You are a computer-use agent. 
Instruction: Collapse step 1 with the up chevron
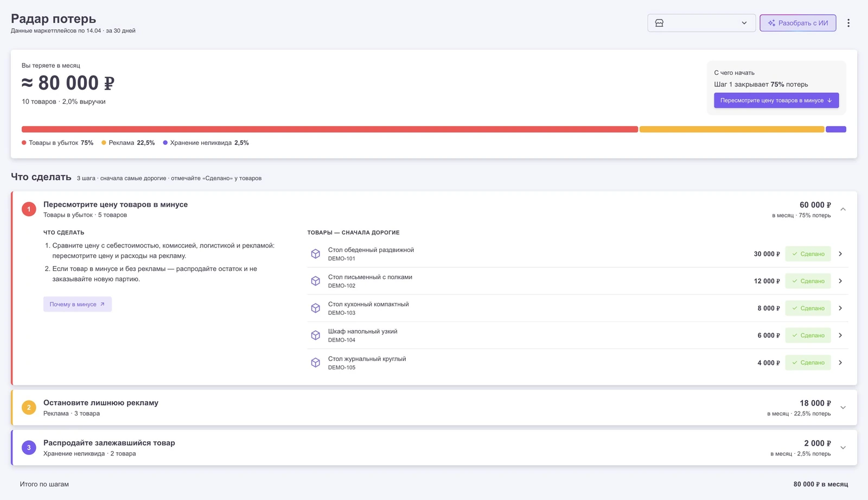[843, 209]
